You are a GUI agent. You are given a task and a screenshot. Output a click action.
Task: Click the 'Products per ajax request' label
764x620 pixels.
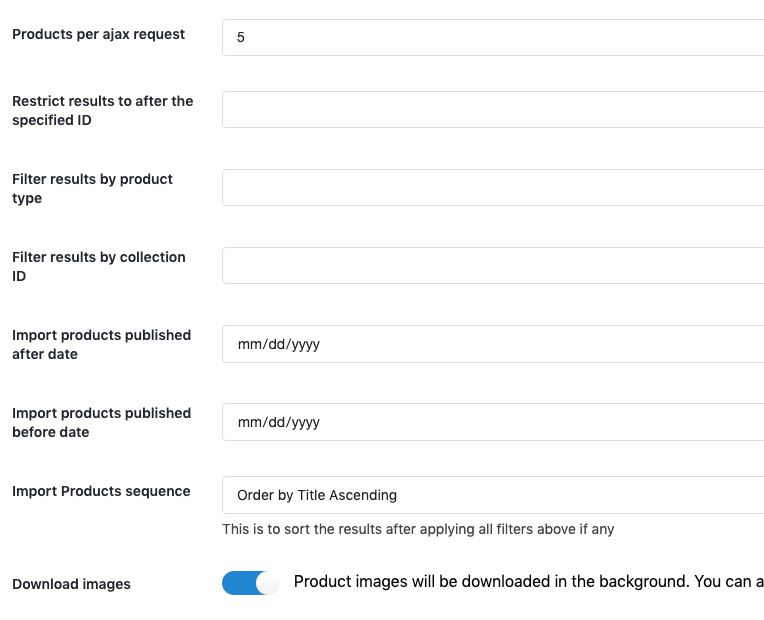[98, 35]
